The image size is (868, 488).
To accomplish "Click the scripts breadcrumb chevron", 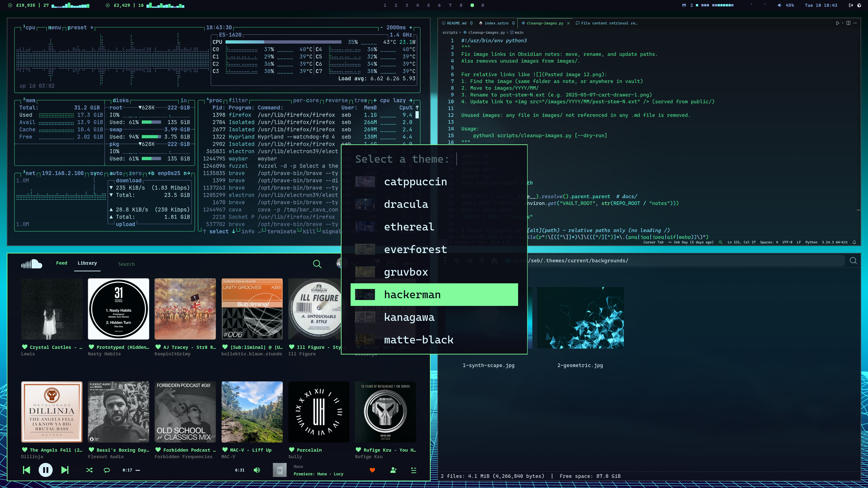I will tap(460, 32).
